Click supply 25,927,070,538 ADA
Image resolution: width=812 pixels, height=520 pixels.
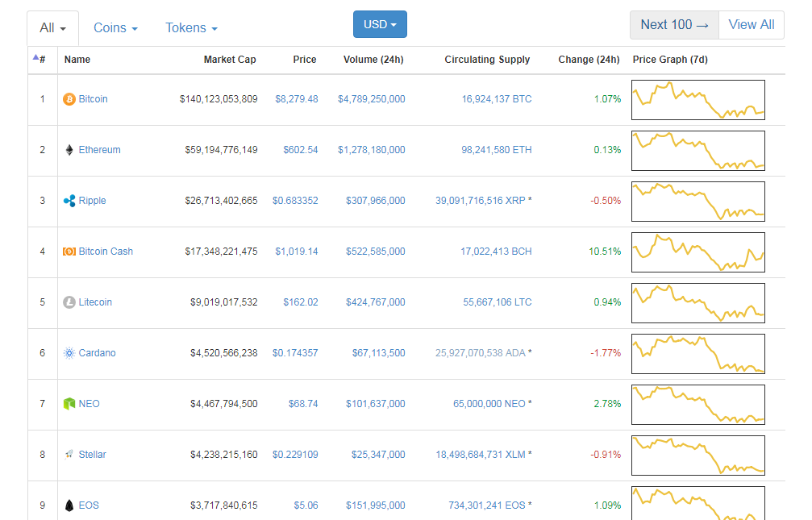[480, 352]
